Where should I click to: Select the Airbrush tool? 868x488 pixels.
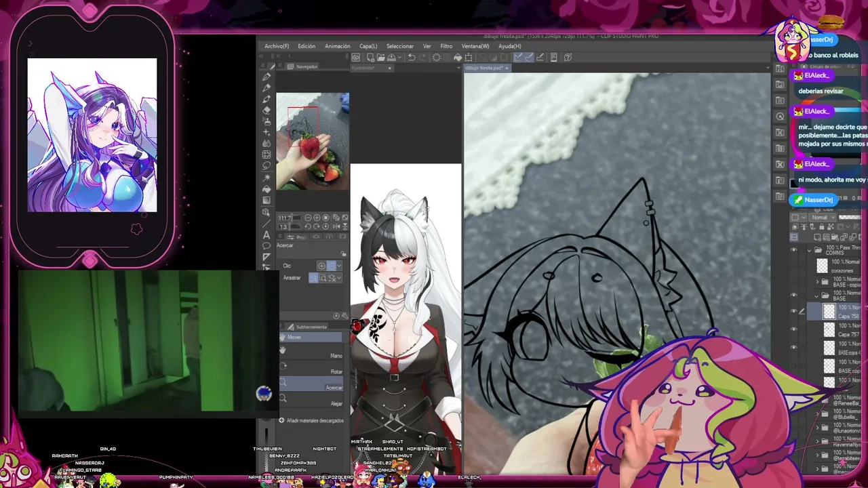point(267,121)
